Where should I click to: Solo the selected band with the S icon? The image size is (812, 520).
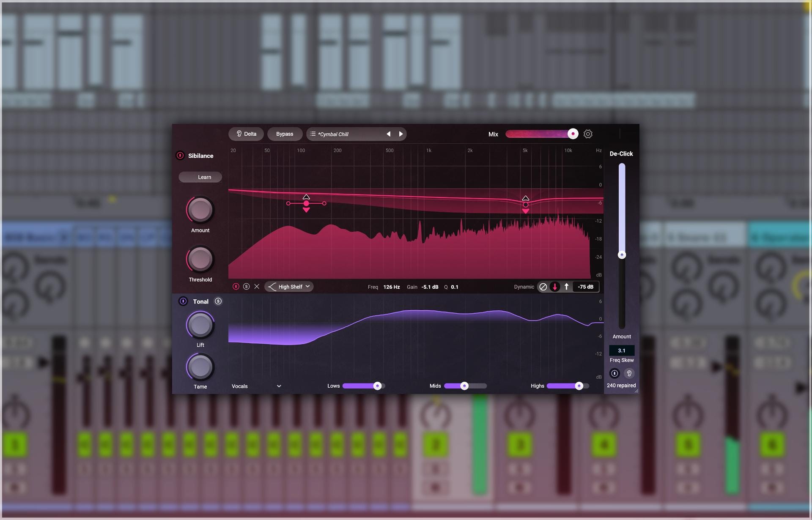(247, 287)
